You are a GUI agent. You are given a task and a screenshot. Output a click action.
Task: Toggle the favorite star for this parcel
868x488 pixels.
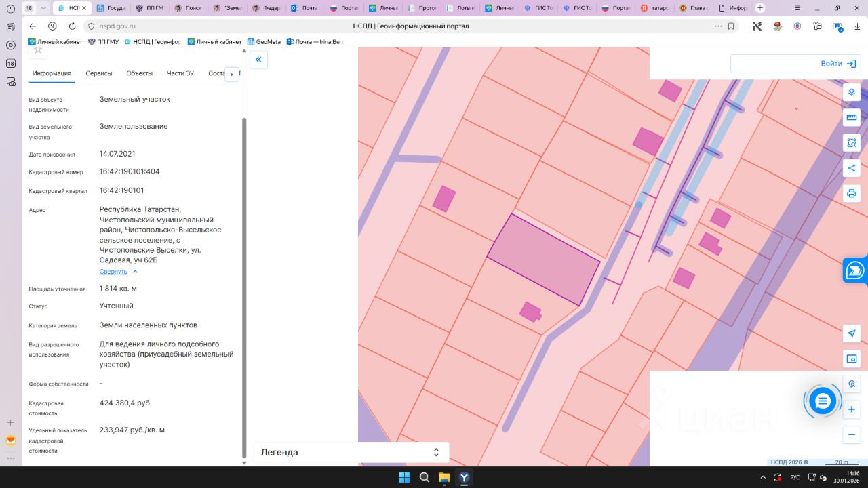pyautogui.click(x=38, y=50)
